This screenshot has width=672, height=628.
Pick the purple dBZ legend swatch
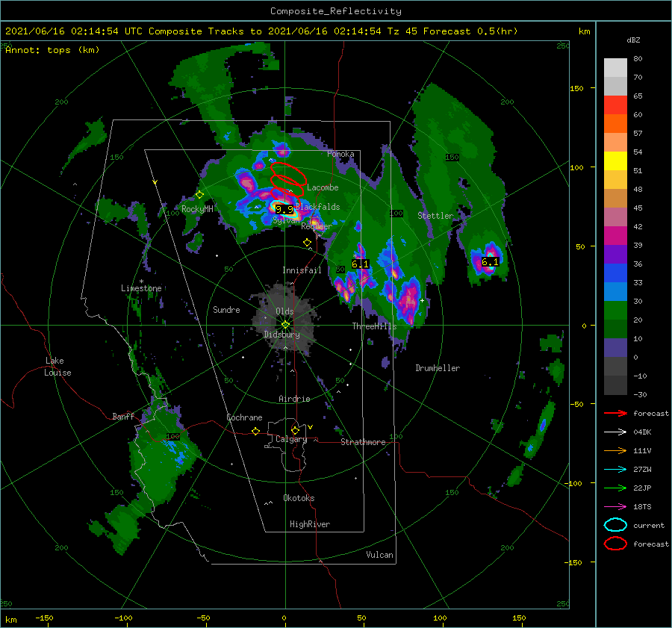(615, 255)
